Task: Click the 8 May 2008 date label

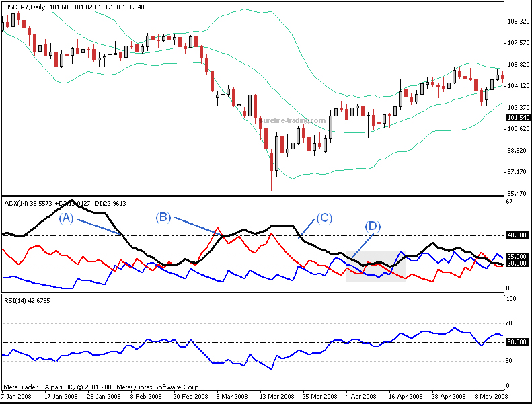Action: (x=491, y=396)
